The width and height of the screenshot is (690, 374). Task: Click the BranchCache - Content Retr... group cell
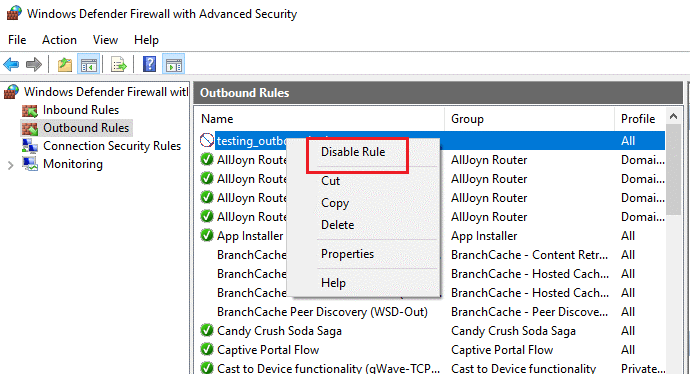(x=529, y=255)
